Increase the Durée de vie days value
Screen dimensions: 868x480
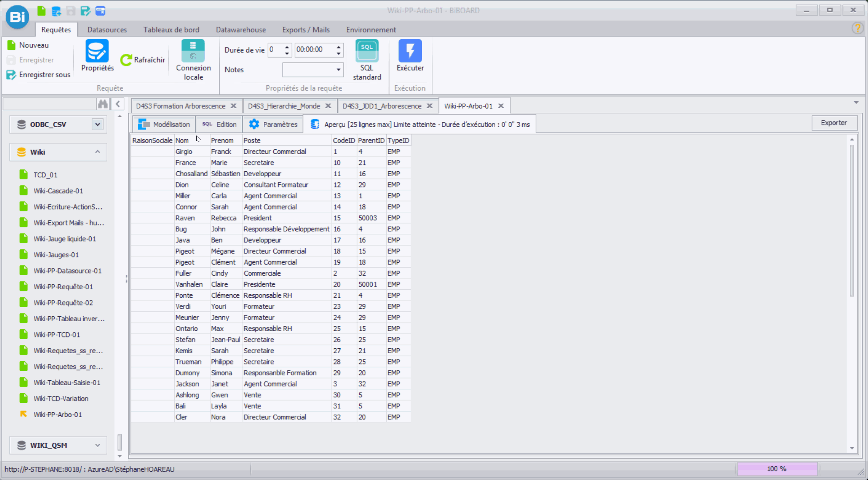pyautogui.click(x=287, y=46)
